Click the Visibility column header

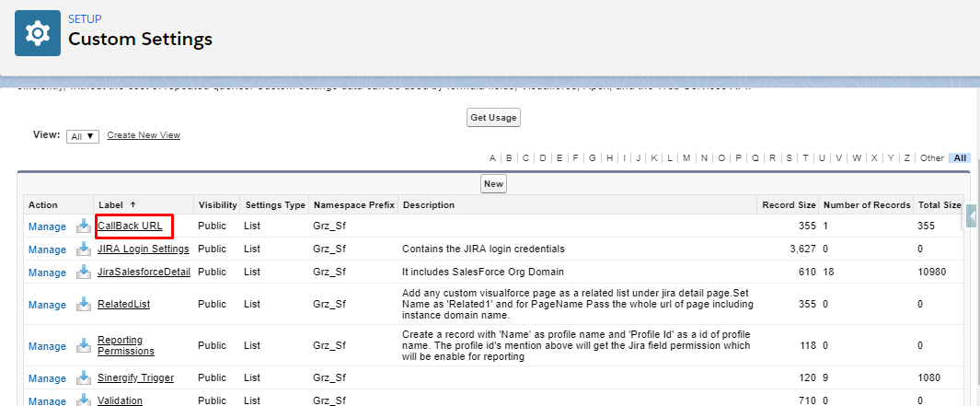coord(217,204)
